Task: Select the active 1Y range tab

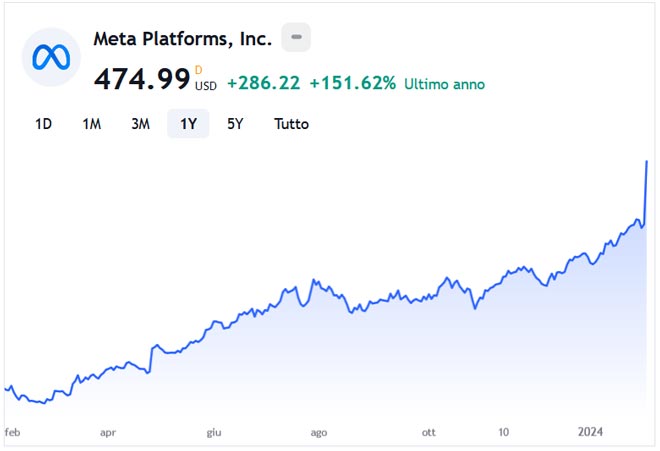Action: (188, 124)
